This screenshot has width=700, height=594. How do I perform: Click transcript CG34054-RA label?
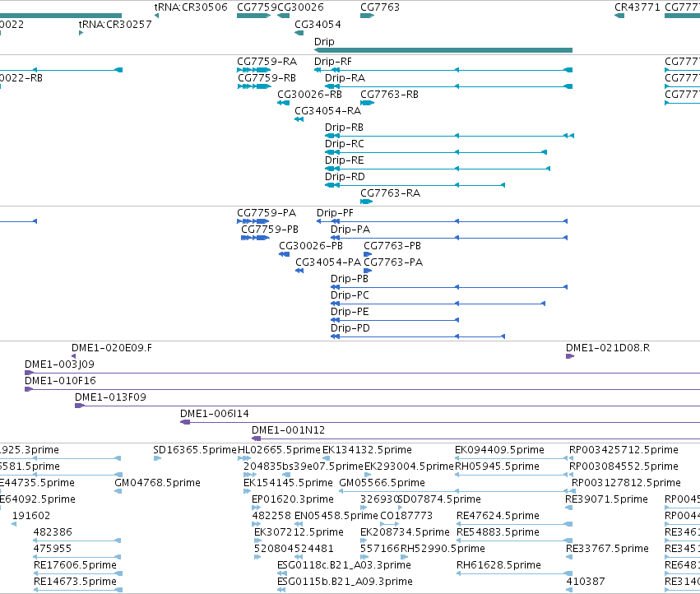327,110
